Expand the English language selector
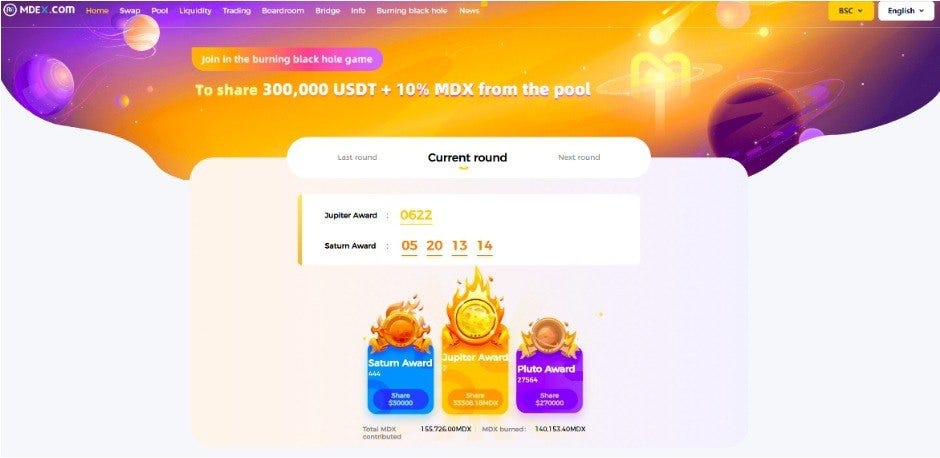 tap(906, 11)
